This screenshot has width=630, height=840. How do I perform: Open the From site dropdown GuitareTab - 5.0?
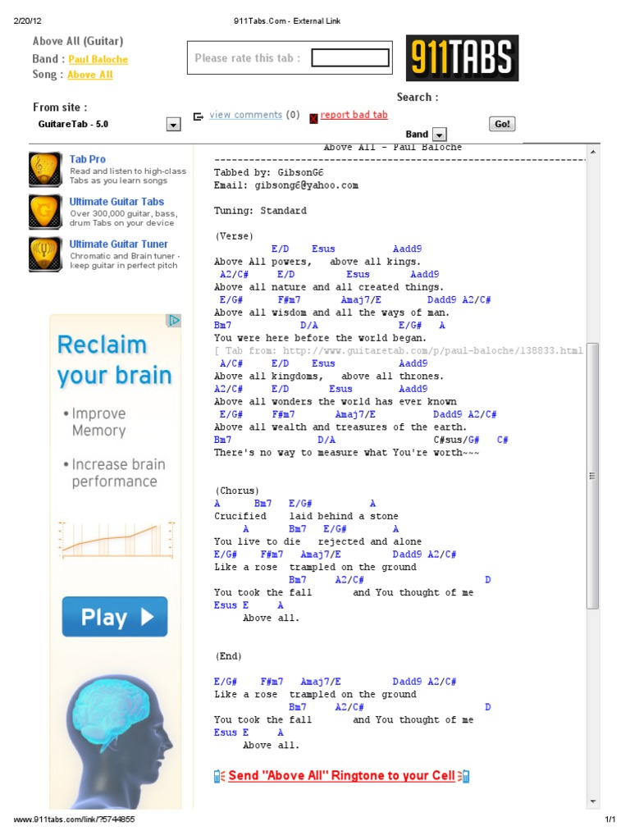coord(173,125)
